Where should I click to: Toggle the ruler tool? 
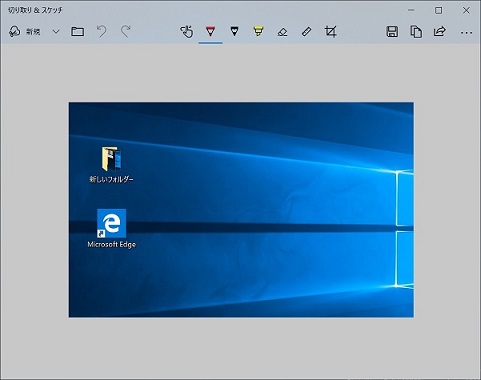(x=306, y=32)
